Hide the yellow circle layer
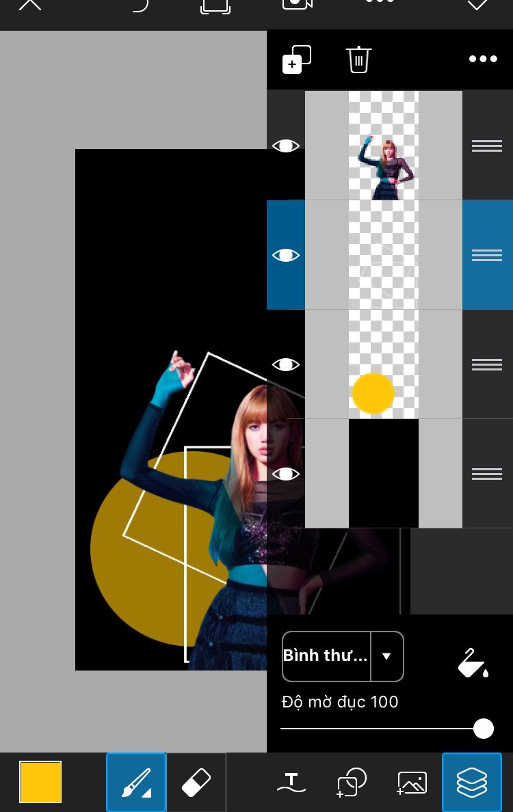Image resolution: width=513 pixels, height=812 pixels. pos(285,364)
